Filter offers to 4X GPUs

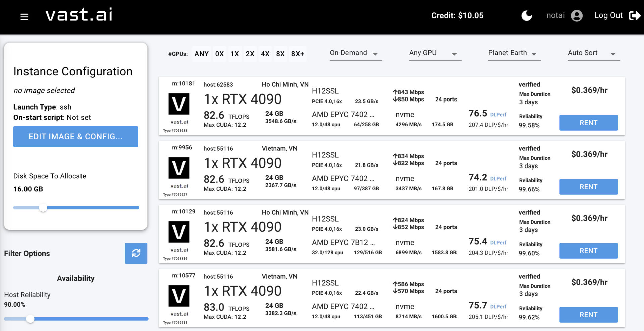pyautogui.click(x=265, y=54)
